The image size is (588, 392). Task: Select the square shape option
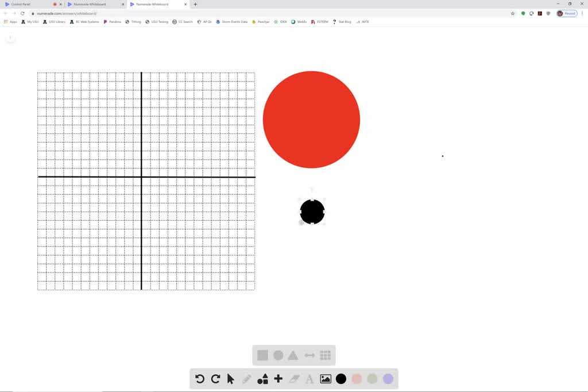coord(262,355)
